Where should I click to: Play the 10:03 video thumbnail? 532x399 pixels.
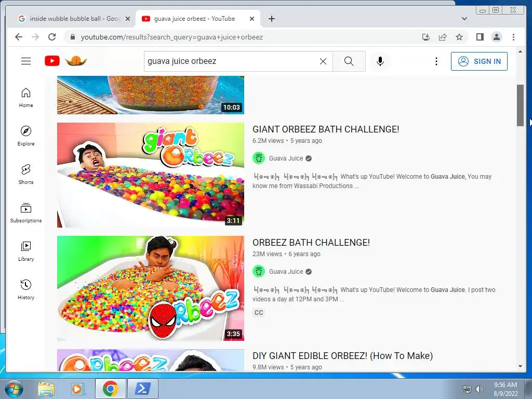[151, 95]
